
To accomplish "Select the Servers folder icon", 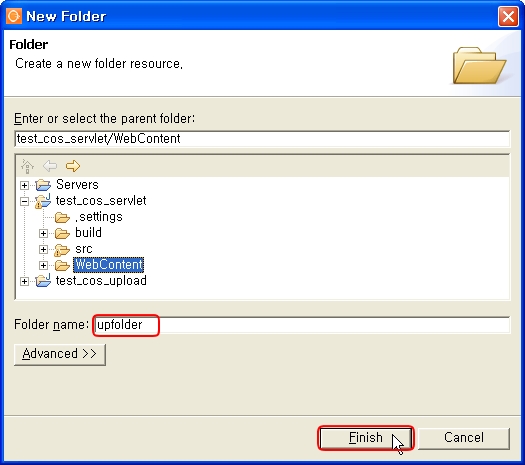I will click(43, 185).
